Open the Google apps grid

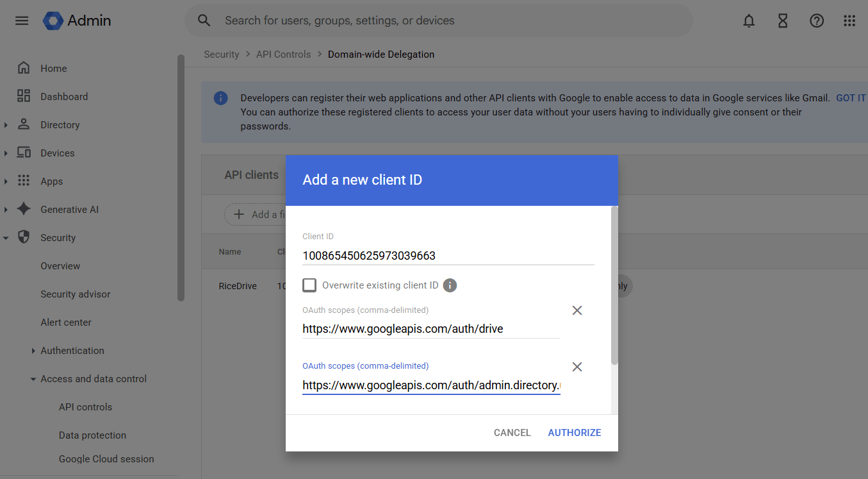pos(849,21)
